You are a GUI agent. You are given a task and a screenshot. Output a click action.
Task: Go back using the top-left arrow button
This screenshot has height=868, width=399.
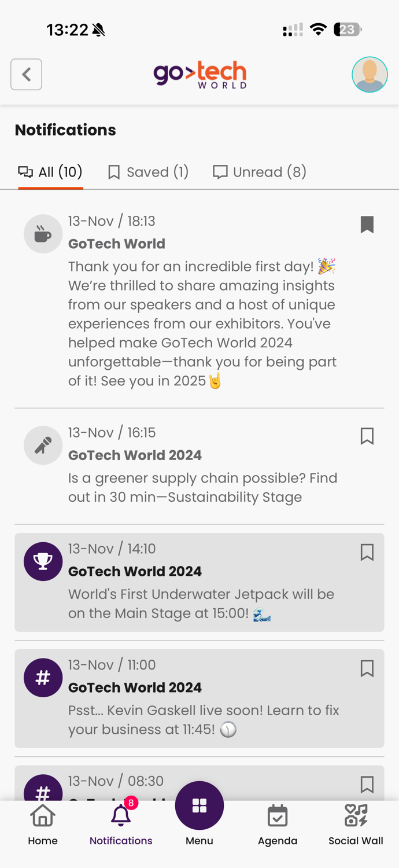[x=26, y=74]
